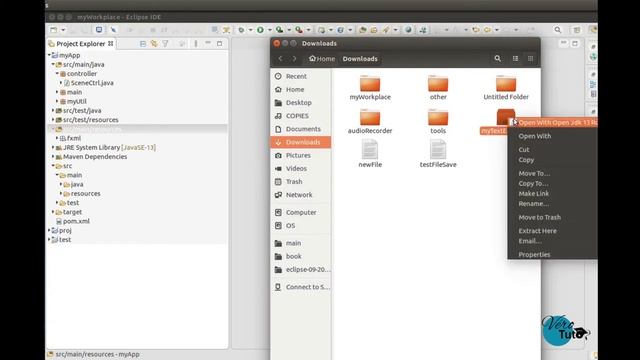The height and width of the screenshot is (360, 640).
Task: Go back in the Downloads file window
Action: (x=280, y=58)
